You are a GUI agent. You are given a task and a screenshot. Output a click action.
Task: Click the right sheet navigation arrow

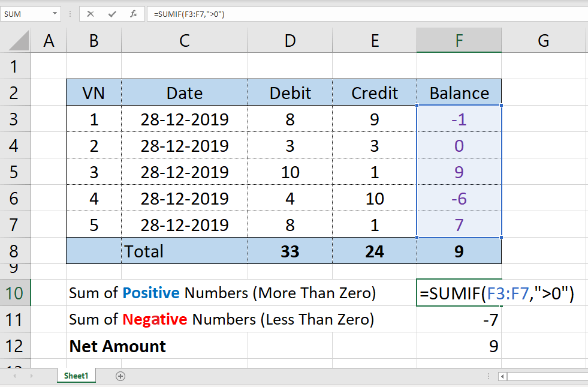tap(31, 376)
